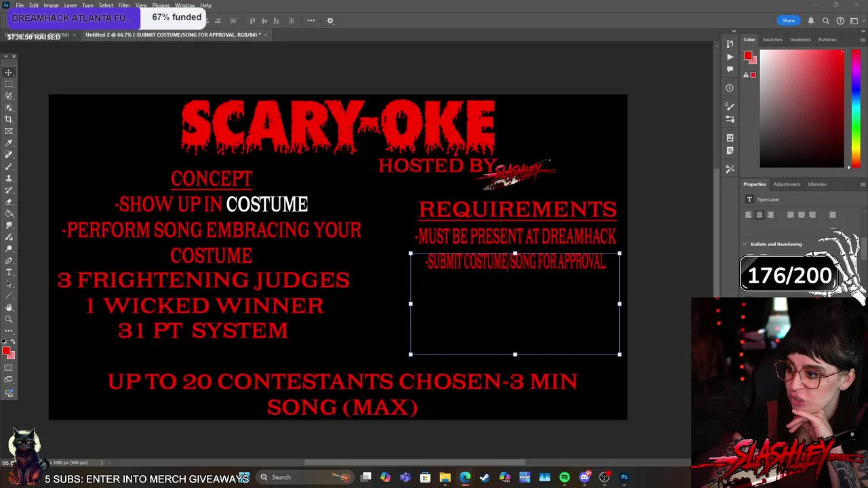This screenshot has height=488, width=868.
Task: Open the Comments panel icon
Action: 730,69
